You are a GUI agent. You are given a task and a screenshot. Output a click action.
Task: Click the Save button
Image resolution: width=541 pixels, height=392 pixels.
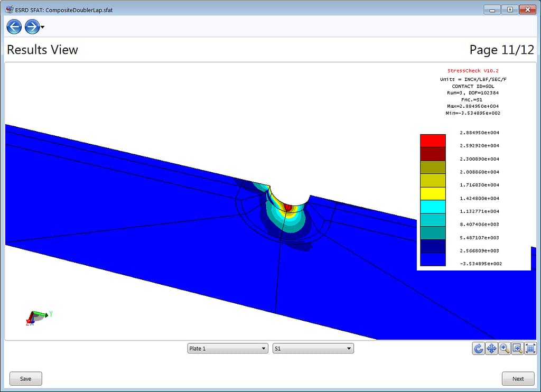(x=25, y=378)
